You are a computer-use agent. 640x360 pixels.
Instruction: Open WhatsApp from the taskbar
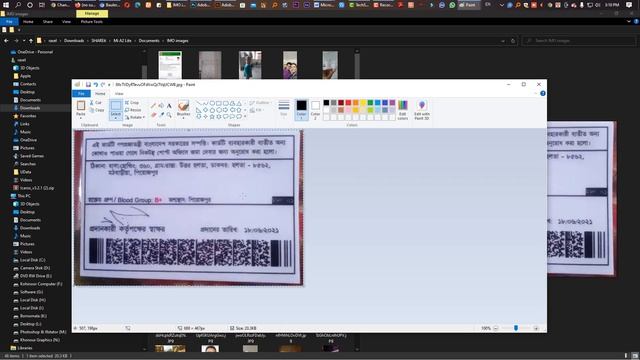(452, 5)
